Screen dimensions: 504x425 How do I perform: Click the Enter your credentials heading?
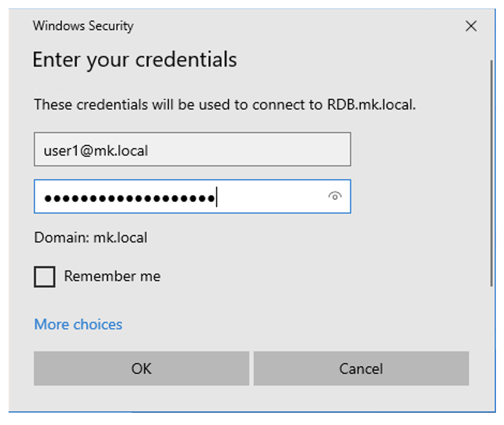click(x=135, y=60)
